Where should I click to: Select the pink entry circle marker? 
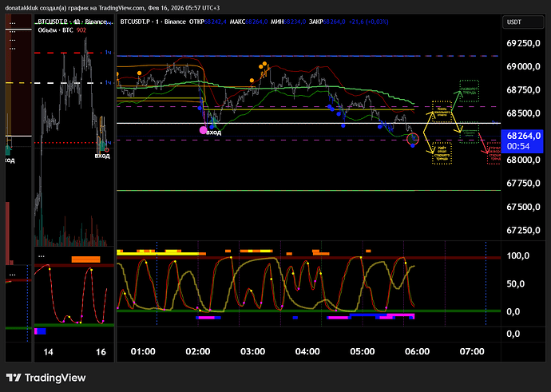coord(203,129)
